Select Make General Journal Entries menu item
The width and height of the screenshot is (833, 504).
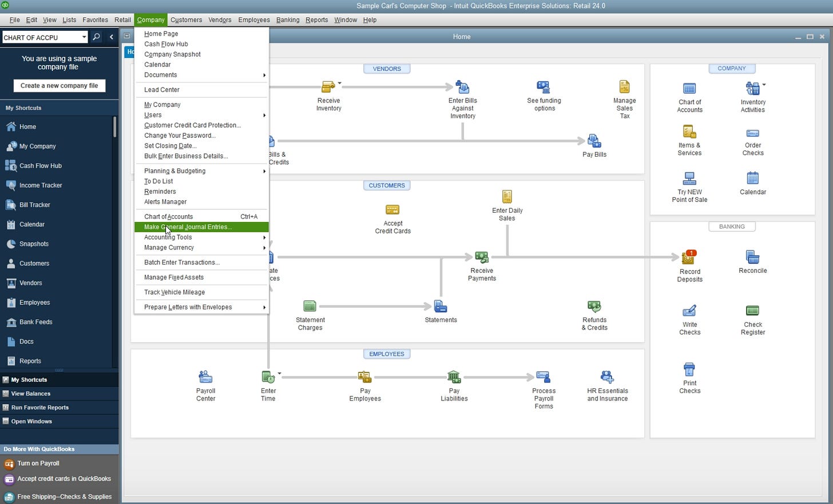point(201,227)
